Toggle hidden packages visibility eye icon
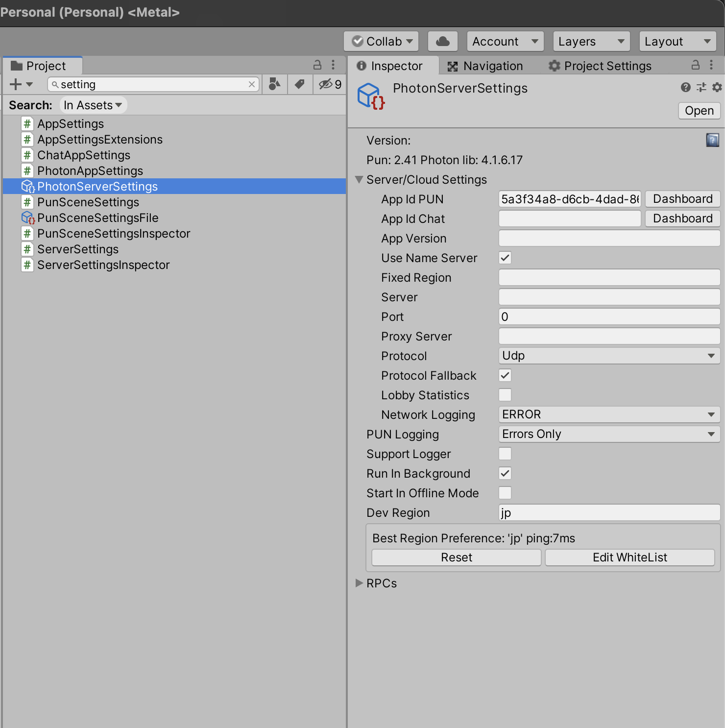The height and width of the screenshot is (728, 725). 330,84
